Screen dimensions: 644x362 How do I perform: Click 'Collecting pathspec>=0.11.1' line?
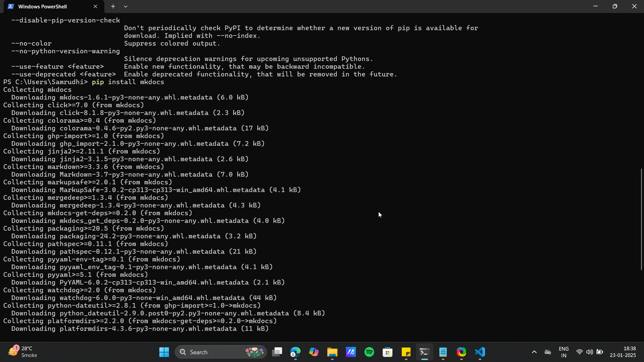point(86,244)
